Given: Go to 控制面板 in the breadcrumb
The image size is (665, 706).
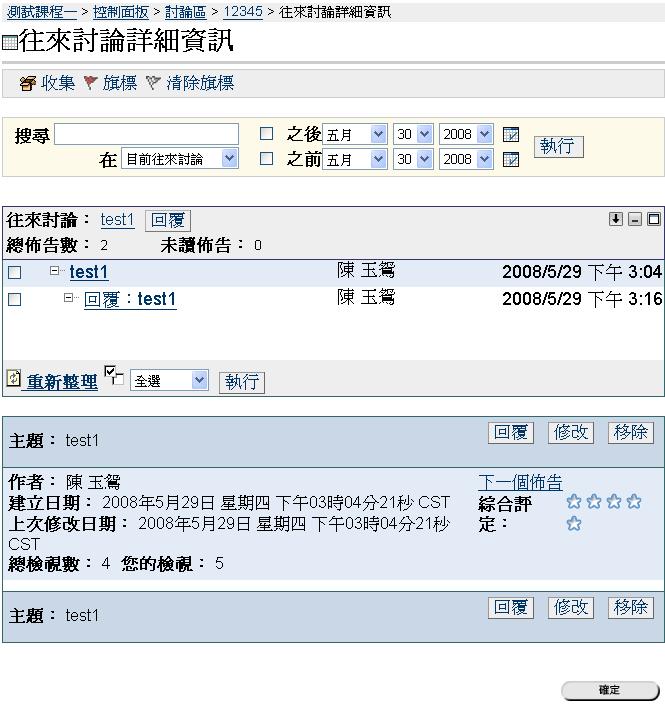Looking at the screenshot, I should [121, 12].
